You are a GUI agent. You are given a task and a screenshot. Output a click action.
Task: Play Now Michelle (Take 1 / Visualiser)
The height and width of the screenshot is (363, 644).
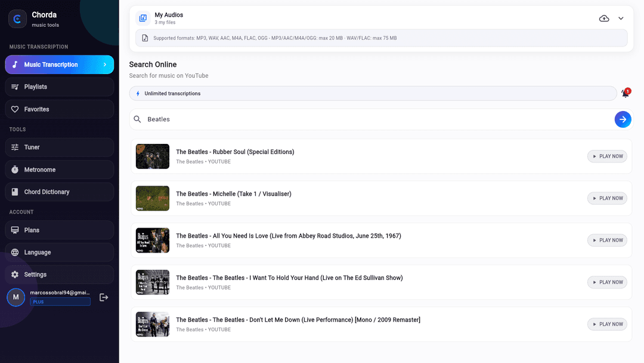coord(607,198)
